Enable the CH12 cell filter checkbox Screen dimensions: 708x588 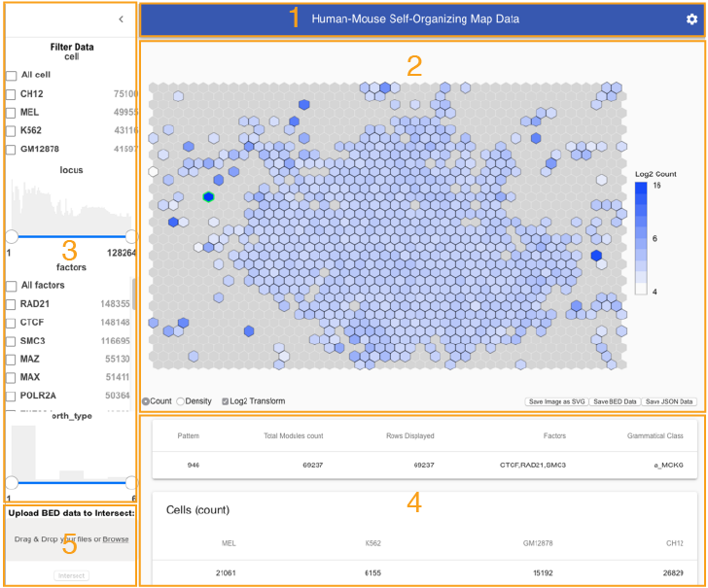tap(11, 94)
